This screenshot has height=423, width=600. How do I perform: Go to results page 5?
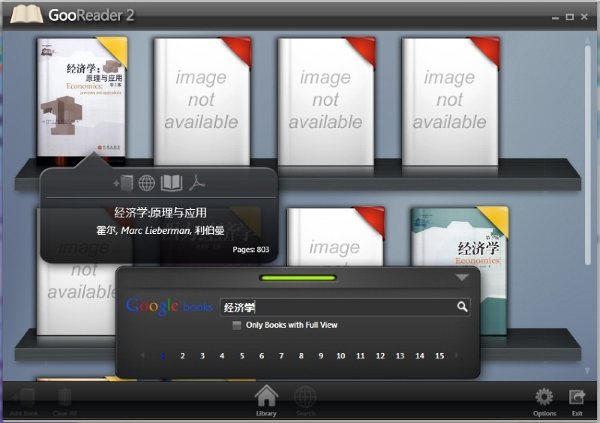242,356
